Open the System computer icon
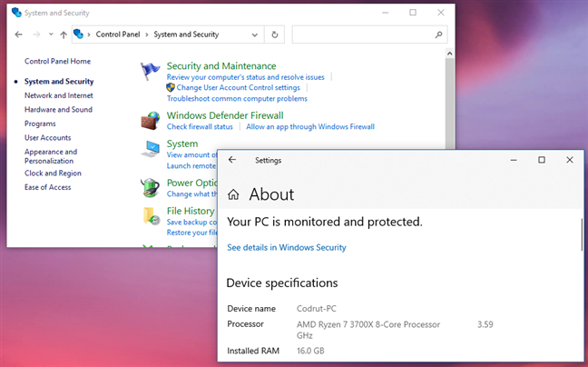 (151, 149)
